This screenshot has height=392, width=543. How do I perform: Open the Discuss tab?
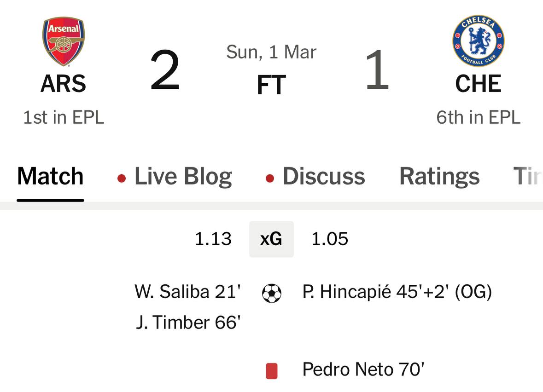click(324, 177)
